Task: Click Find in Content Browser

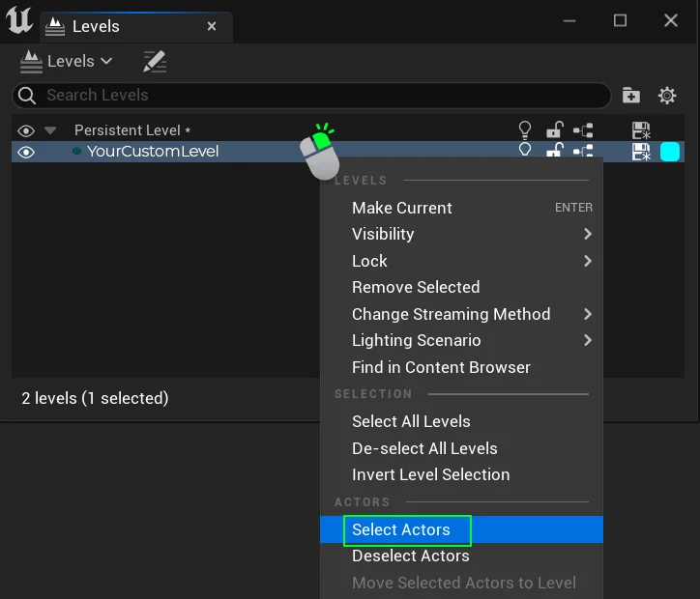Action: click(441, 367)
